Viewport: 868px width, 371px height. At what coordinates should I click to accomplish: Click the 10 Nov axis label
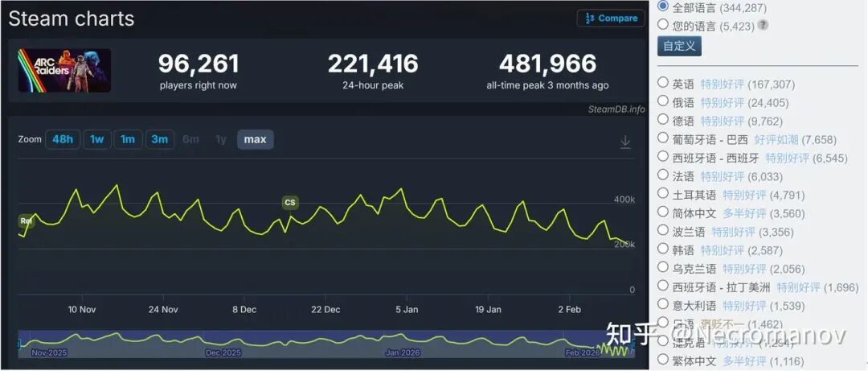[82, 310]
